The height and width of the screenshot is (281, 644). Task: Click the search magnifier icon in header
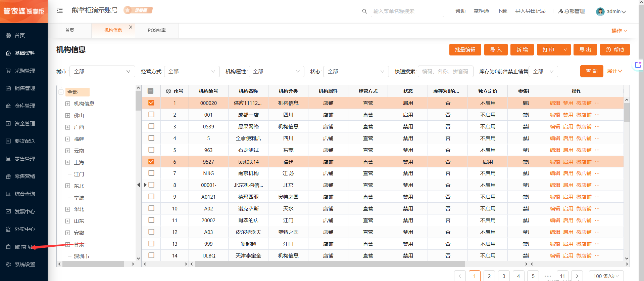point(364,11)
